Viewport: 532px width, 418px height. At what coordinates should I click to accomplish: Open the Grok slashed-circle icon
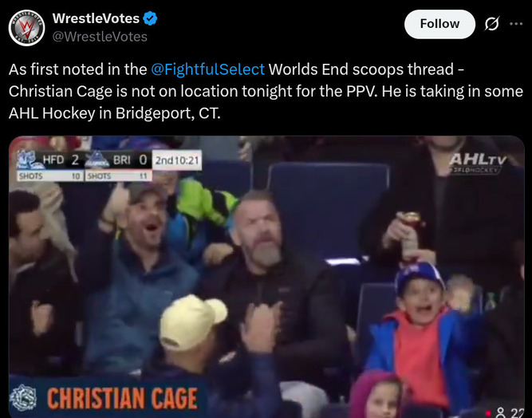tap(491, 24)
